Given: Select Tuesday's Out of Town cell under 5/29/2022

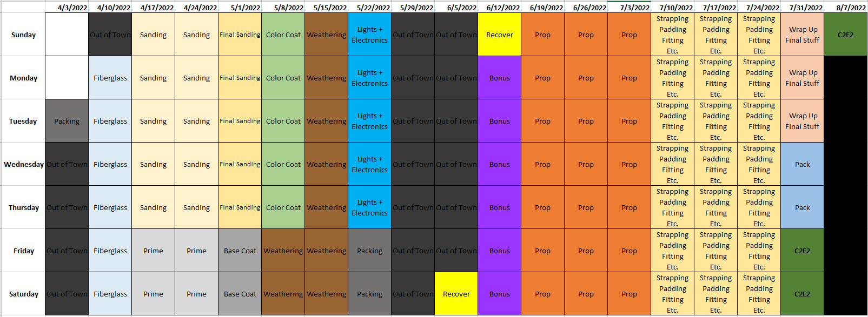Looking at the screenshot, I should click(x=413, y=121).
